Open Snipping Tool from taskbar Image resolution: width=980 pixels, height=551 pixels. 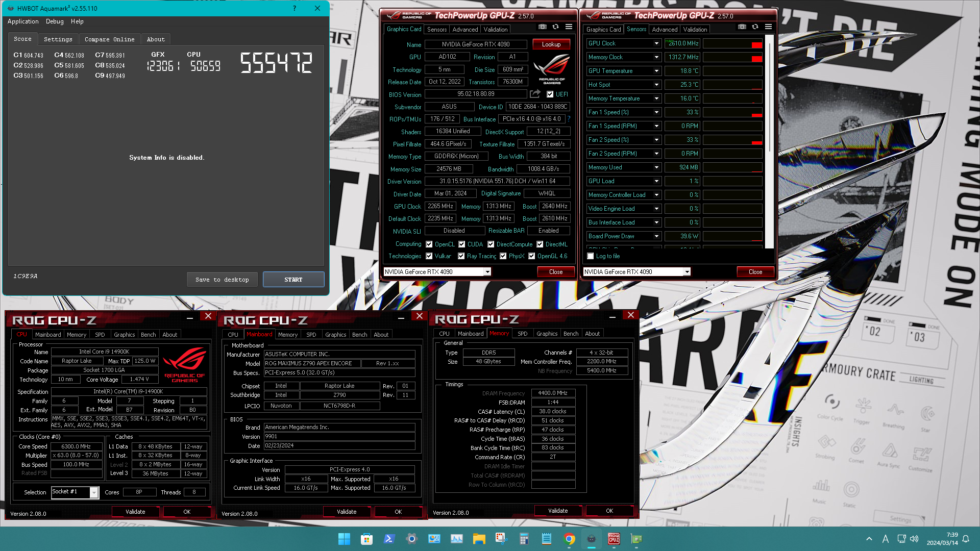pos(501,539)
